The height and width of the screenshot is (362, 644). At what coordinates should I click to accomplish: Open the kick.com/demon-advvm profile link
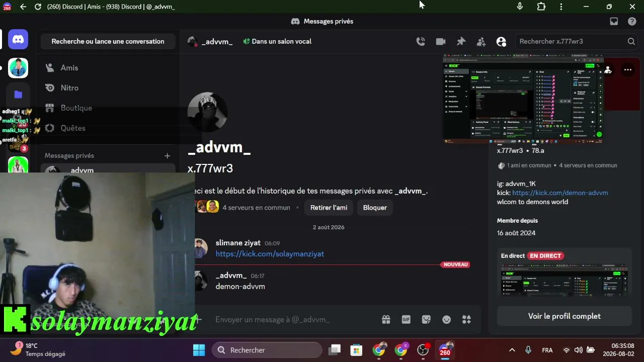pos(560,193)
